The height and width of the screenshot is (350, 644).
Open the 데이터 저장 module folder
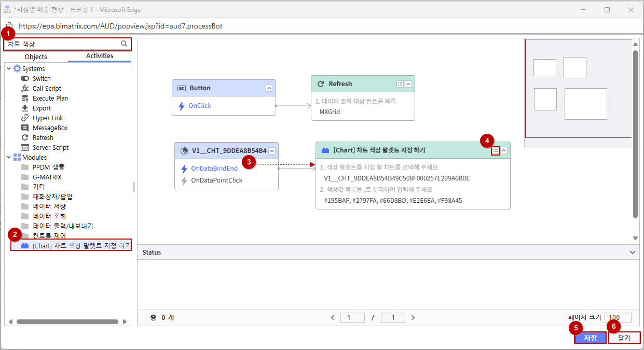[x=49, y=206]
